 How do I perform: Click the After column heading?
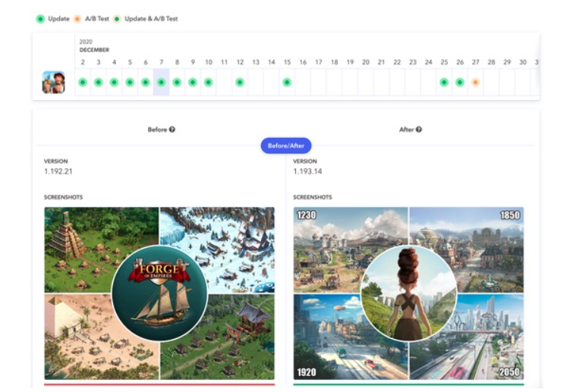point(406,130)
